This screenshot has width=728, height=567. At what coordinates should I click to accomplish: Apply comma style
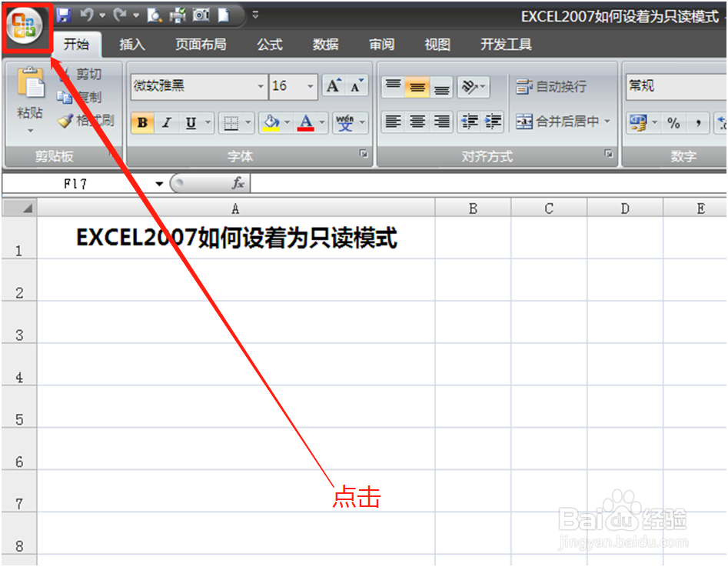coord(698,122)
